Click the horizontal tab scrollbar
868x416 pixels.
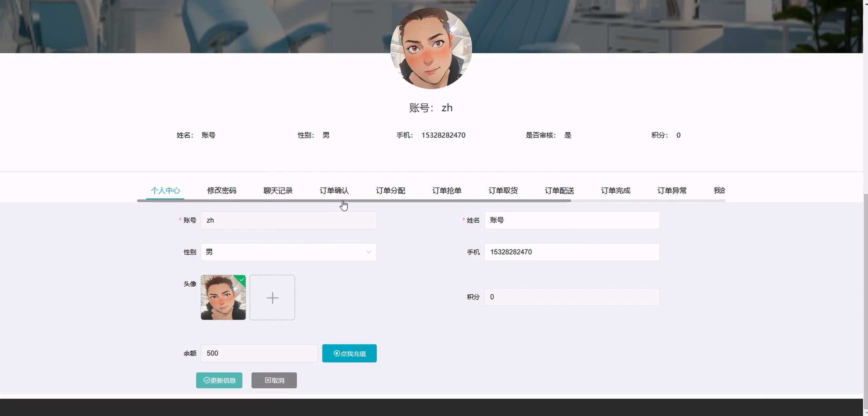point(354,201)
